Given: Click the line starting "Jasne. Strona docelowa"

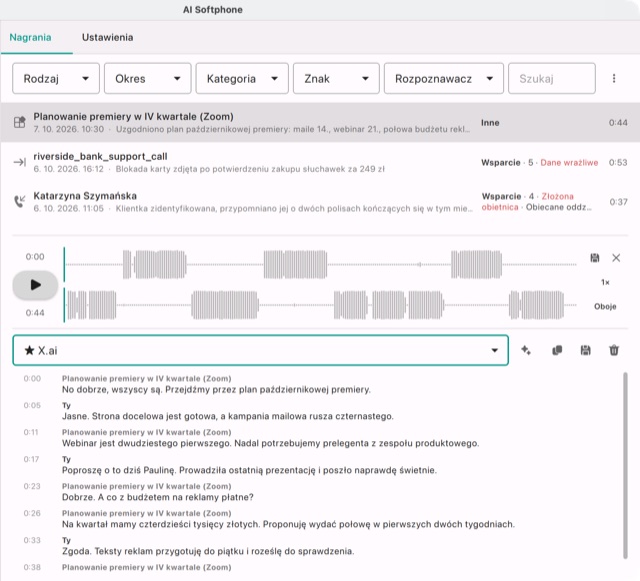Looking at the screenshot, I should pos(228,416).
